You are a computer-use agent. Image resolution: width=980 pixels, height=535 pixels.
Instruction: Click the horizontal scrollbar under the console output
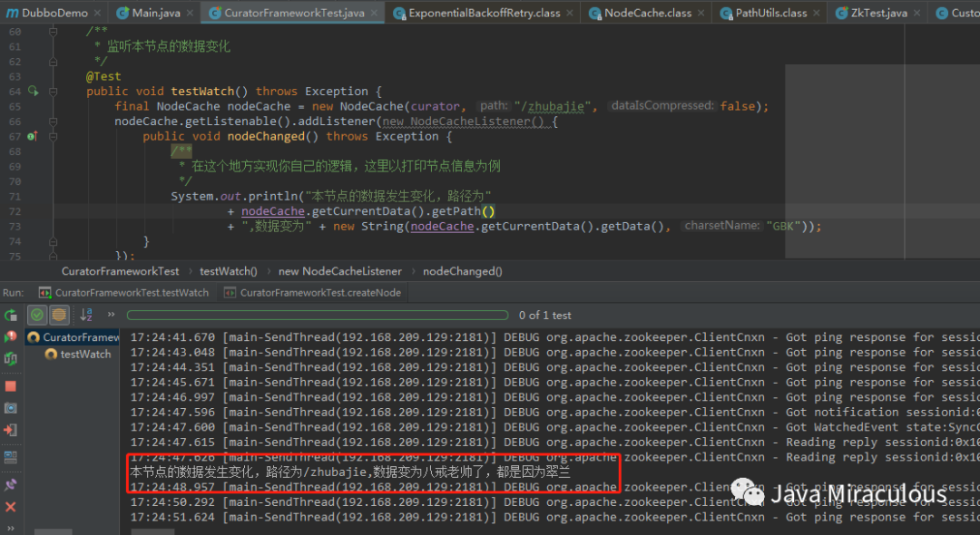pos(152,532)
